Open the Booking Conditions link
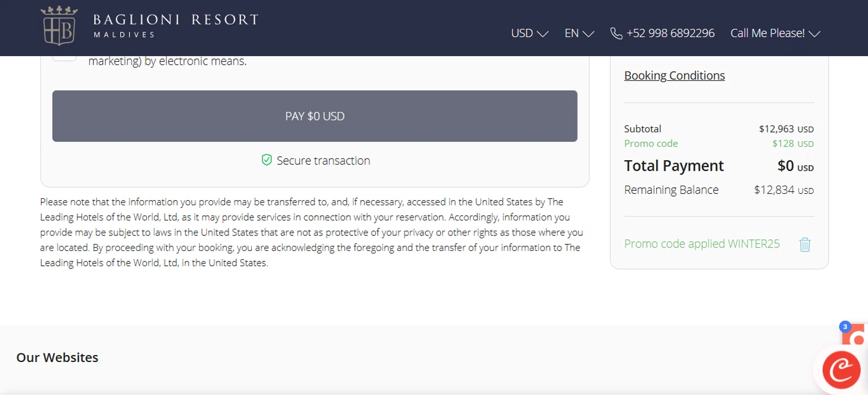868x395 pixels. click(x=674, y=76)
